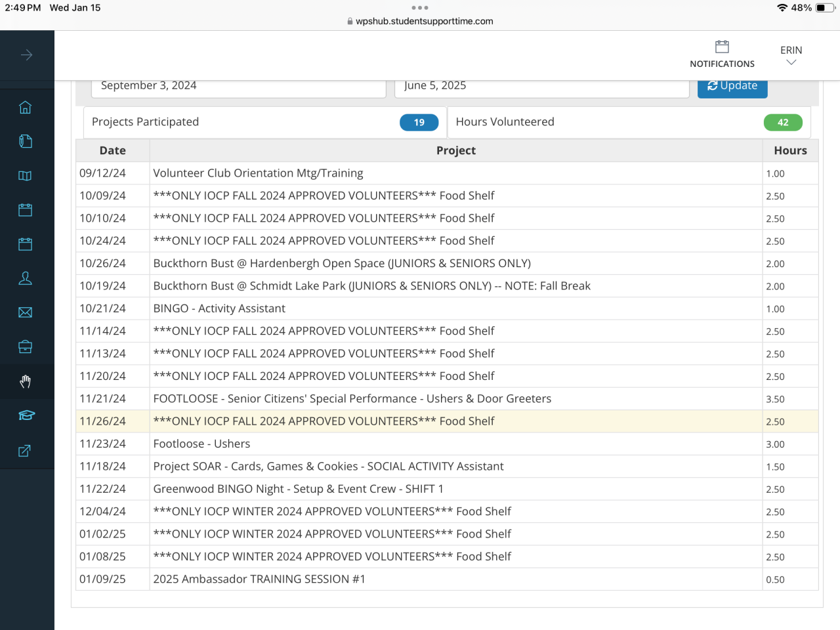The image size is (840, 630).
Task: Open the ERIN account name
Action: click(x=791, y=50)
